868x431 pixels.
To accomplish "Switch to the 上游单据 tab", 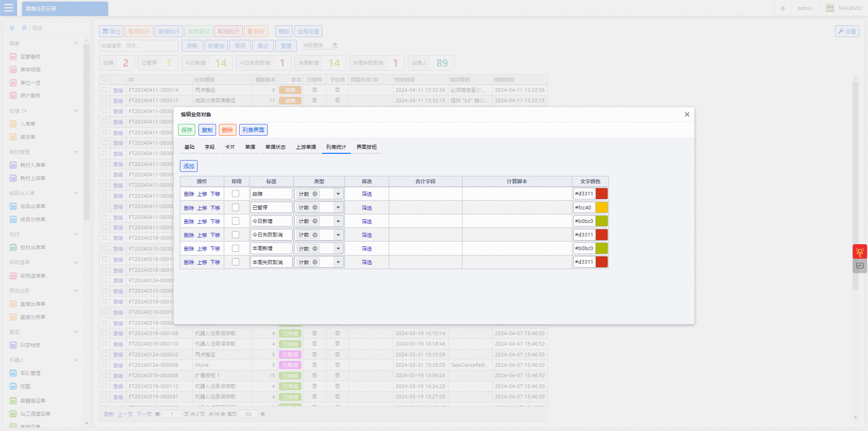I will coord(306,147).
